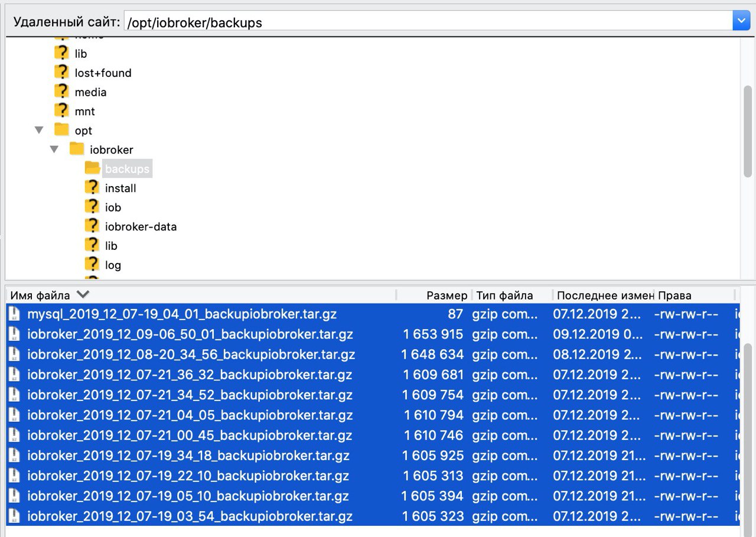Click the iobroker folder icon

click(77, 149)
